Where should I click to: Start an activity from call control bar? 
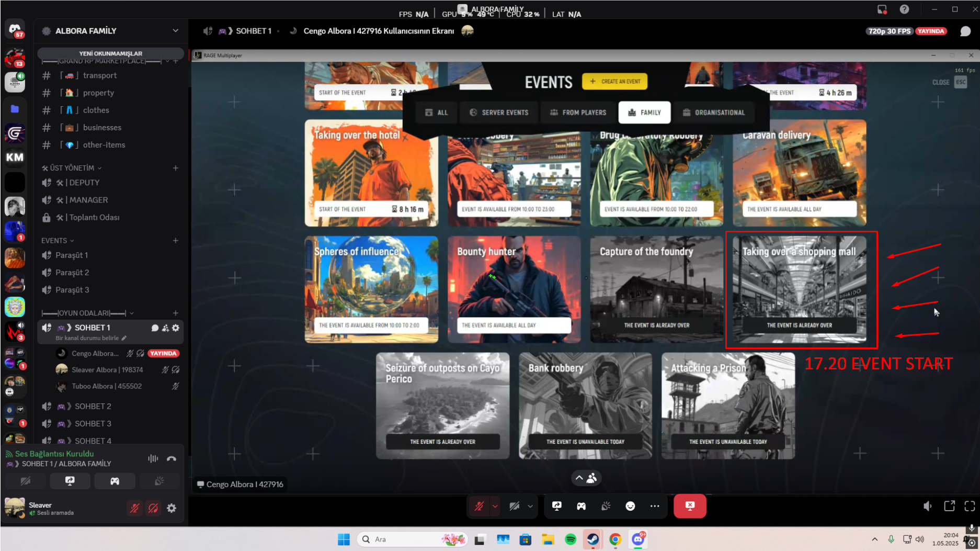click(x=581, y=506)
